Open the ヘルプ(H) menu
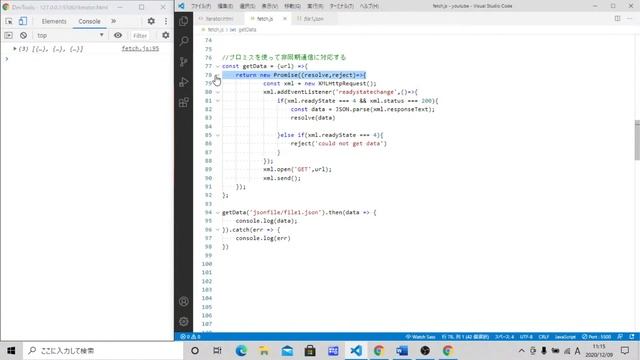The image size is (640, 360). point(369,6)
